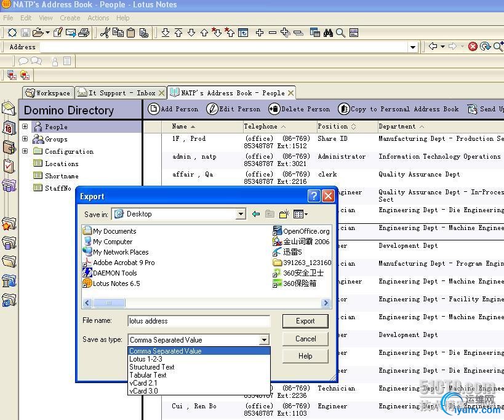Select Structured Text file type
Image resolution: width=504 pixels, height=420 pixels.
click(199, 367)
